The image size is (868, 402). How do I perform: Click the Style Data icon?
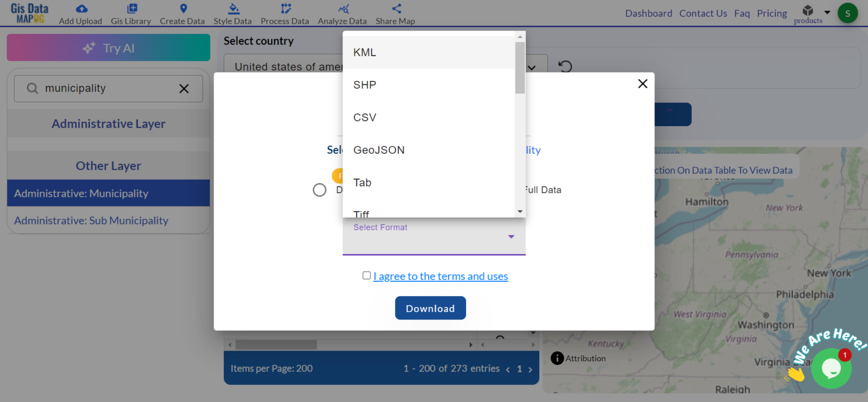pyautogui.click(x=233, y=9)
